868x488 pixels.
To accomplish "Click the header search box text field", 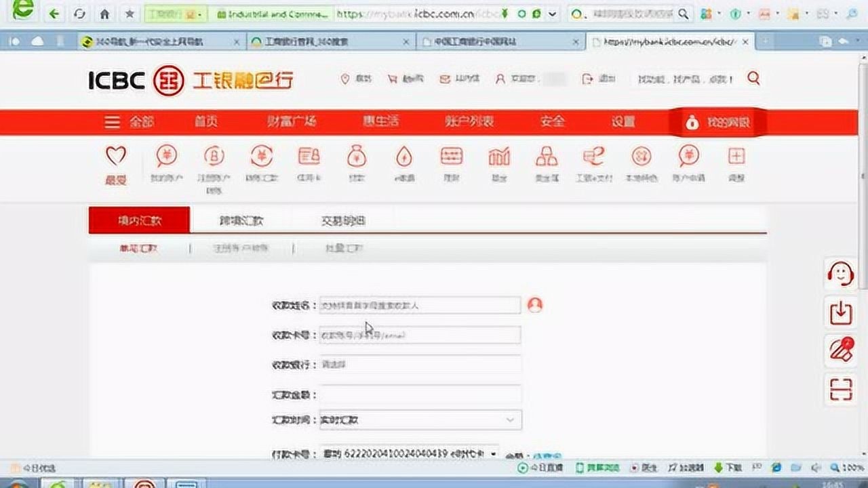I will 685,79.
